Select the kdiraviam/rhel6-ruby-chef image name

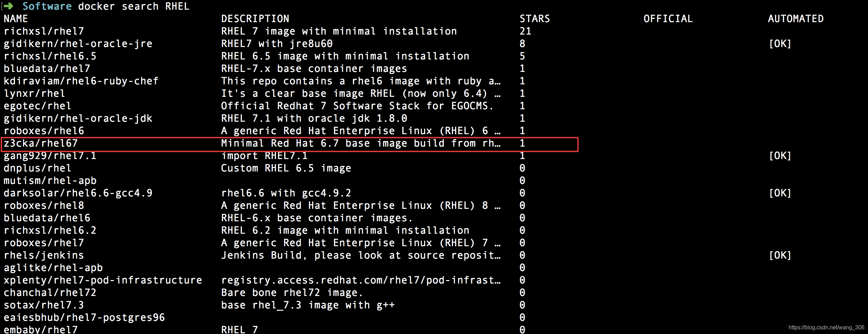81,81
